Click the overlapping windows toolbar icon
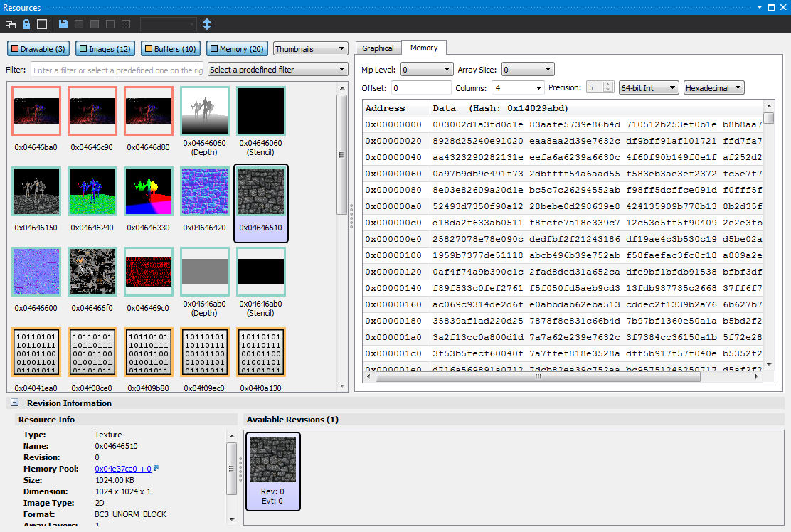 coord(11,24)
